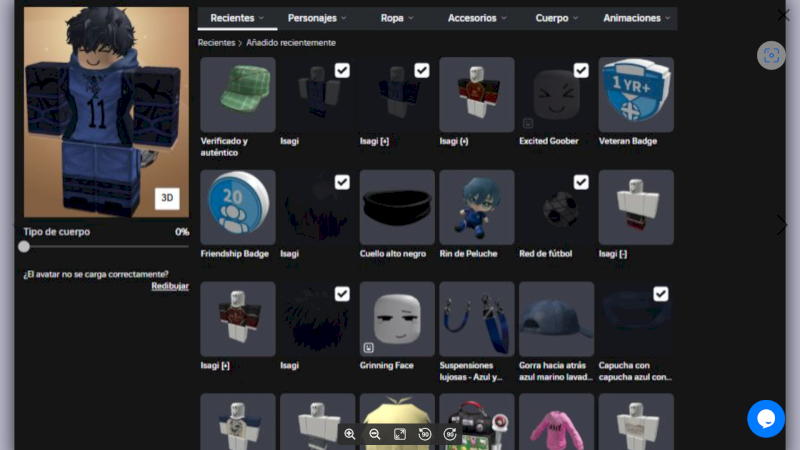Select the Isagi [-] white pants item
The height and width of the screenshot is (450, 800).
click(636, 207)
